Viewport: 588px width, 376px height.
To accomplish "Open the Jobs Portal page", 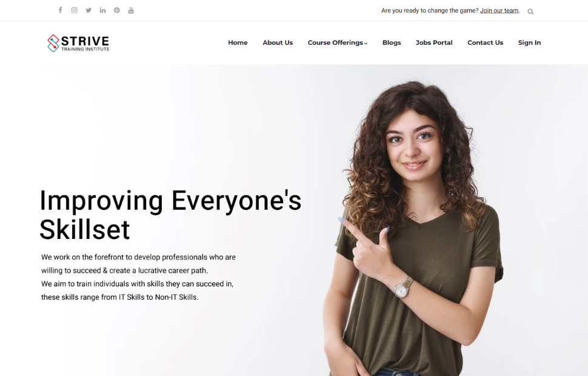I will point(434,43).
